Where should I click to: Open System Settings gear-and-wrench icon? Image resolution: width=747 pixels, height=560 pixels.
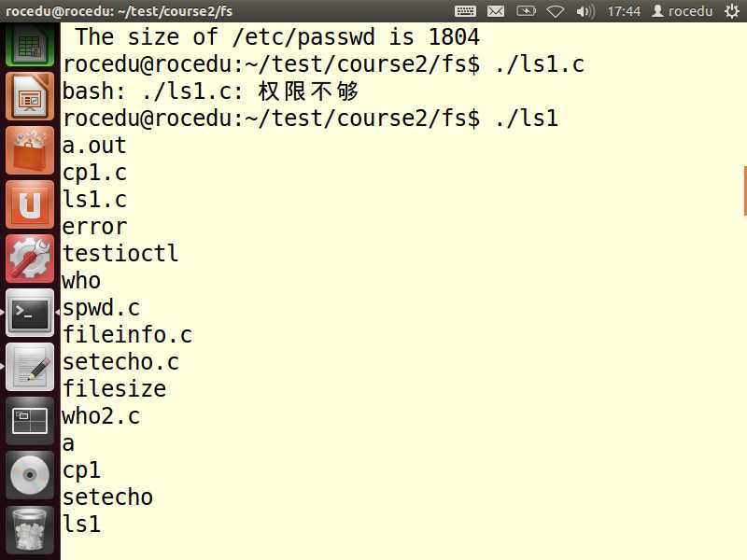coord(30,259)
